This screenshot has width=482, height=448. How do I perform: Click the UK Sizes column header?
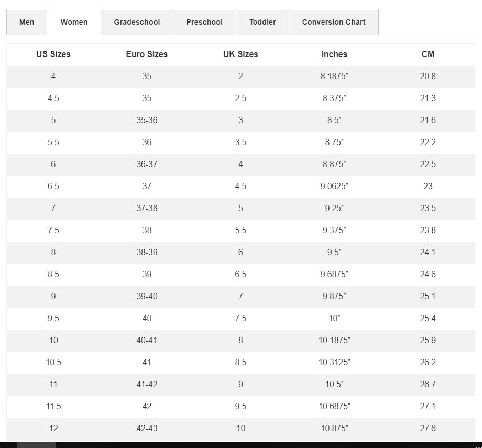coord(240,54)
